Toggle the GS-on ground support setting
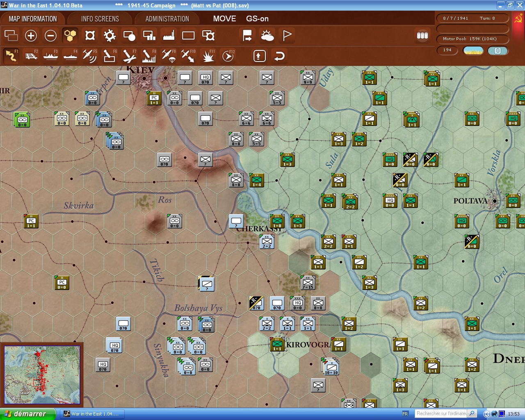Screen dimensions: 525x420 pyautogui.click(x=257, y=19)
